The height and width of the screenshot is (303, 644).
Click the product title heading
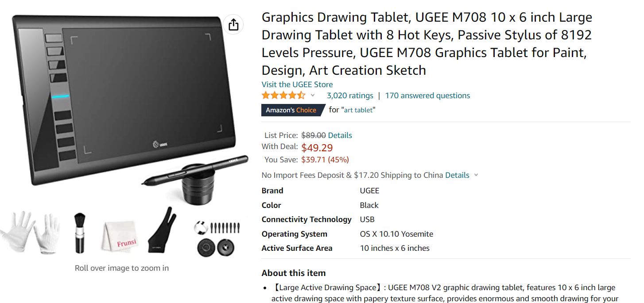pyautogui.click(x=427, y=44)
